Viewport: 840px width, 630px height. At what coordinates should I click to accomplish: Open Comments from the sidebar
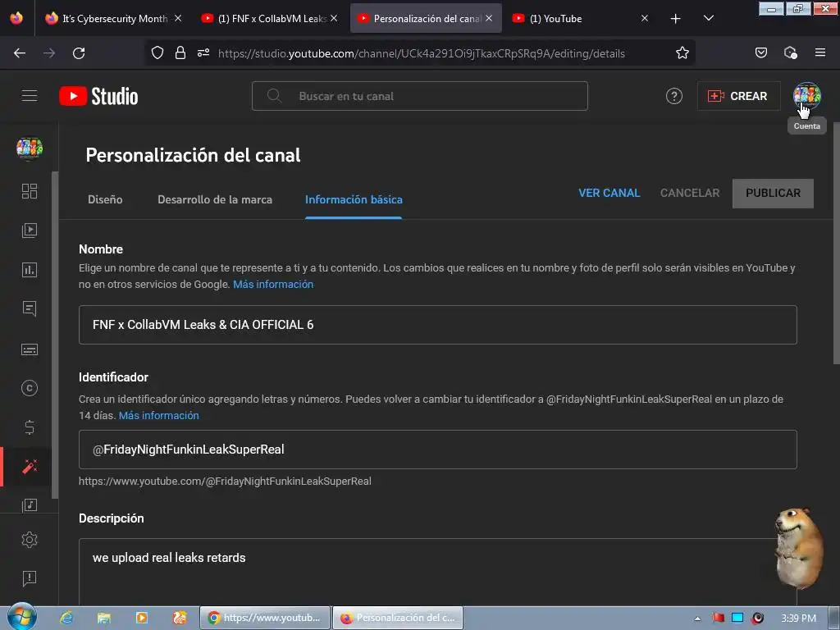[30, 308]
